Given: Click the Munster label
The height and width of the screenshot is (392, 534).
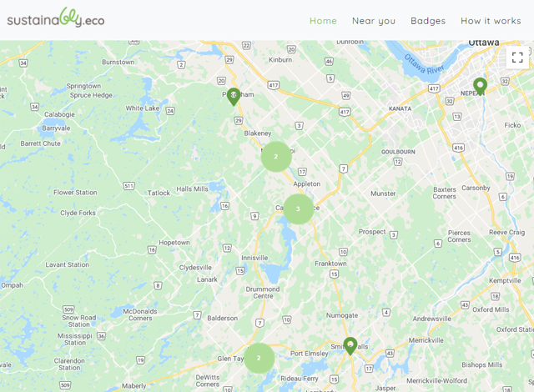Looking at the screenshot, I should pyautogui.click(x=383, y=193).
